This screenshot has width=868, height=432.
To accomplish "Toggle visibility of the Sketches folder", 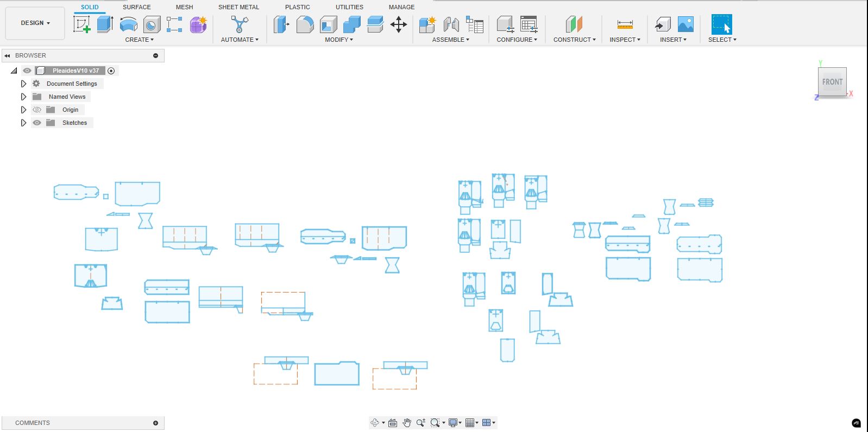I will tap(37, 123).
